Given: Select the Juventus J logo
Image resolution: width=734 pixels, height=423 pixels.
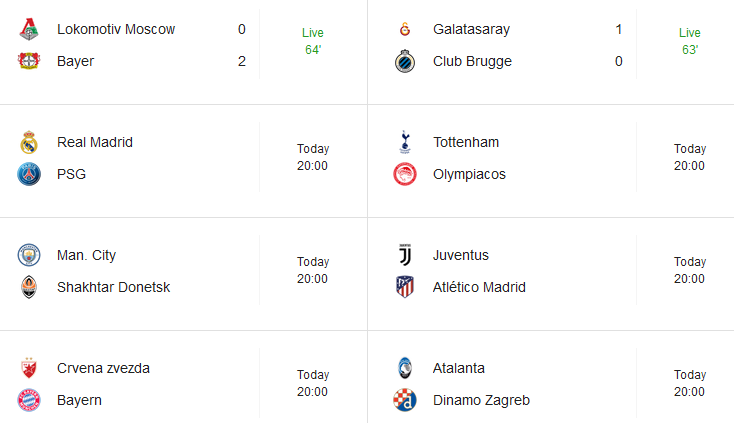Looking at the screenshot, I should tap(405, 255).
